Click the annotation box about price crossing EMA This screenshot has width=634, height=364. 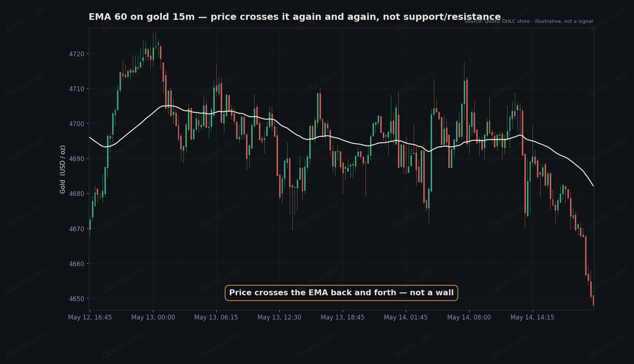point(341,293)
